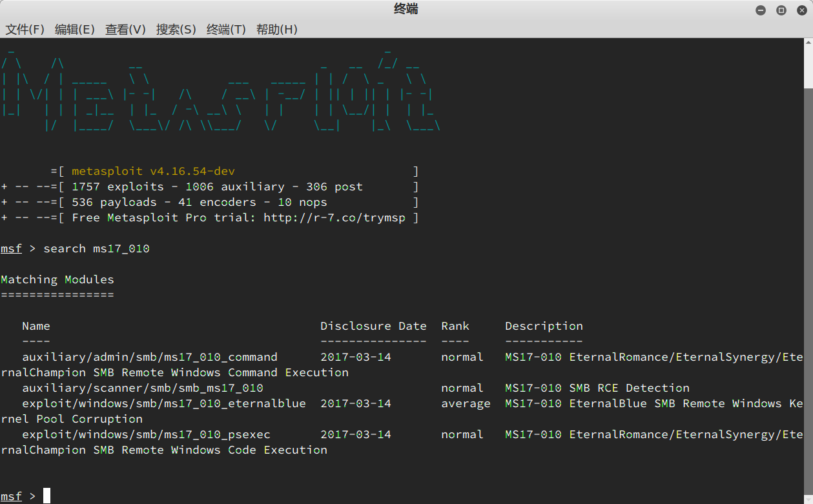
Task: Open the 帮助(H) menu
Action: pyautogui.click(x=276, y=29)
